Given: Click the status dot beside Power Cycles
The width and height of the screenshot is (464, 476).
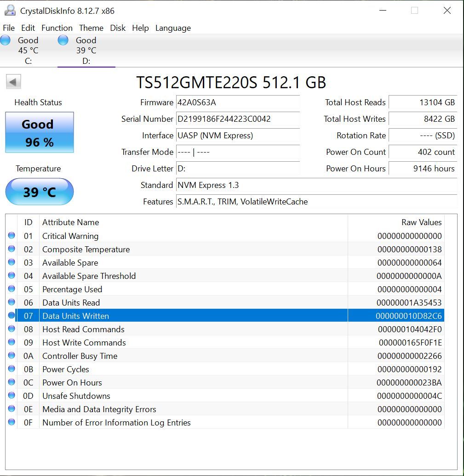Looking at the screenshot, I should 11,369.
